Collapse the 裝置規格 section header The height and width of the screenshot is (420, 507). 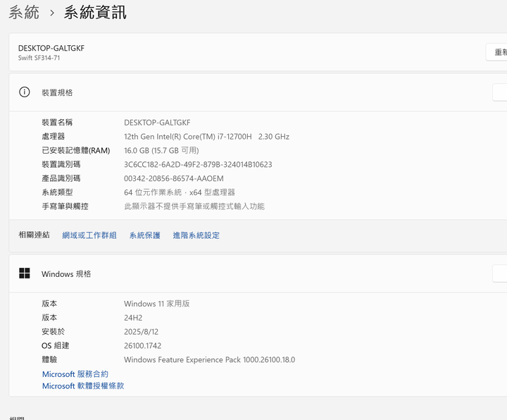coord(258,92)
